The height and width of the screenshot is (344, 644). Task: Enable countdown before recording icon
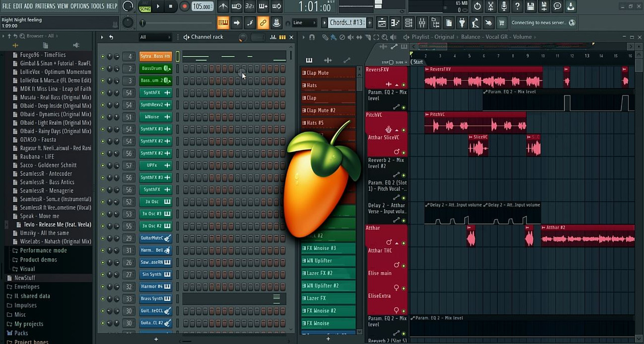click(x=250, y=7)
